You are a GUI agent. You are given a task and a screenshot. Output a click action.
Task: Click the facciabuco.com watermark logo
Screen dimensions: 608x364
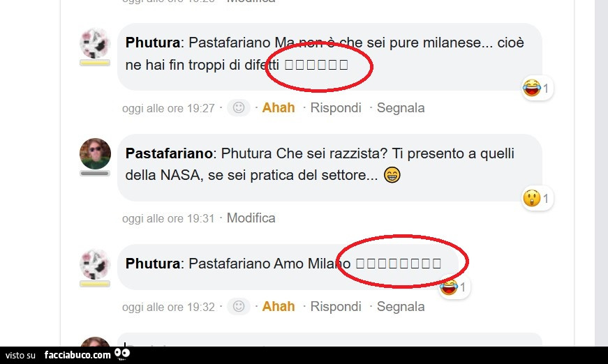point(87,355)
